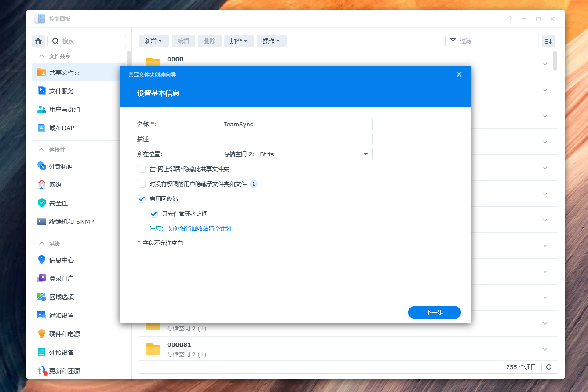Click the refresh icon near 255 个项目
Image resolution: width=588 pixels, height=392 pixels.
(x=549, y=366)
